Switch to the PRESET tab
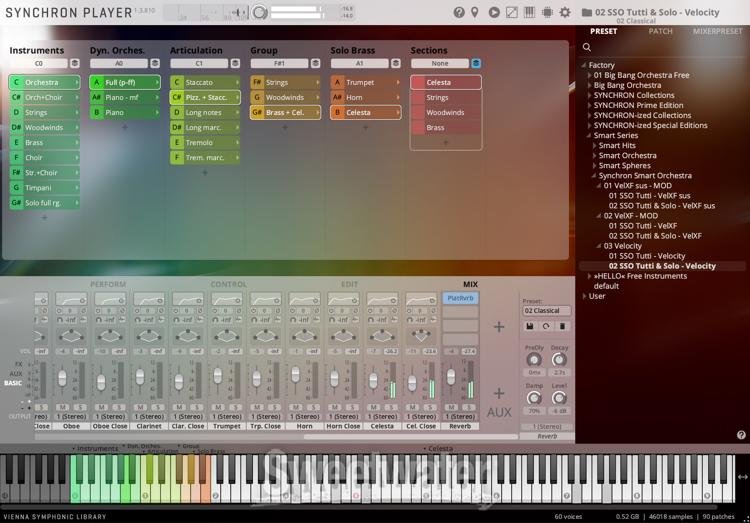The height and width of the screenshot is (523, 750). pyautogui.click(x=603, y=31)
